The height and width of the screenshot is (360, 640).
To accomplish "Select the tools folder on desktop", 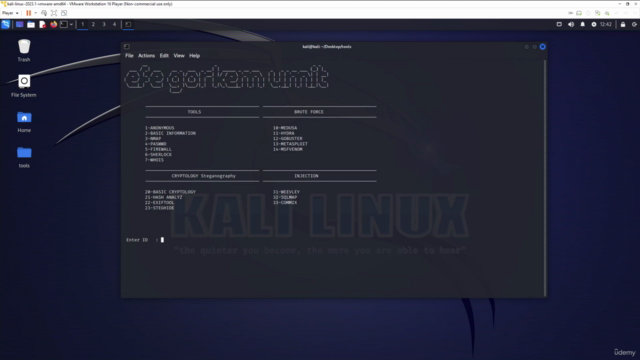I will (24, 157).
